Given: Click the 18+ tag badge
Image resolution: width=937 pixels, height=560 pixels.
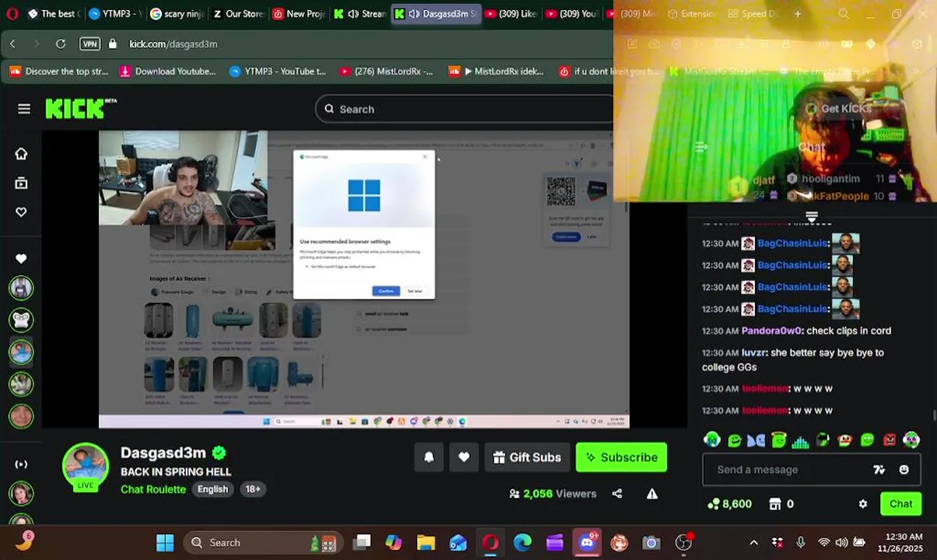Looking at the screenshot, I should click(x=253, y=489).
